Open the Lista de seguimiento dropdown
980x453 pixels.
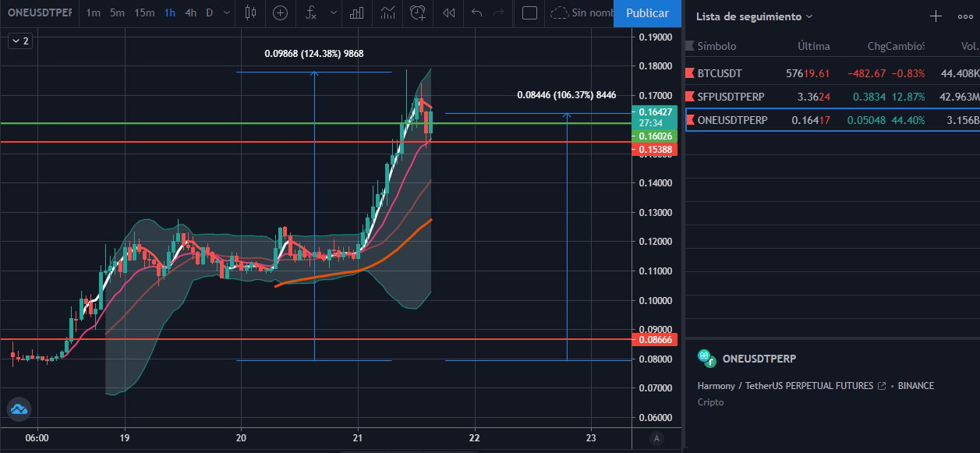tap(754, 16)
